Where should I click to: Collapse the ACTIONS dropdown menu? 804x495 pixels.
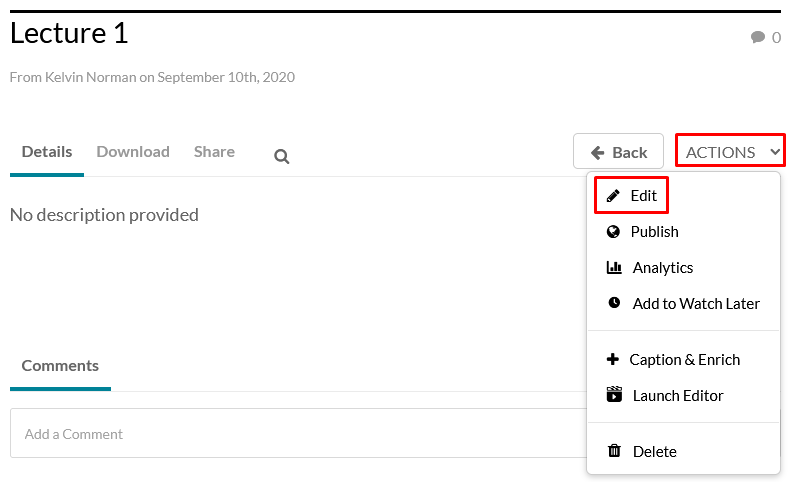click(x=730, y=152)
